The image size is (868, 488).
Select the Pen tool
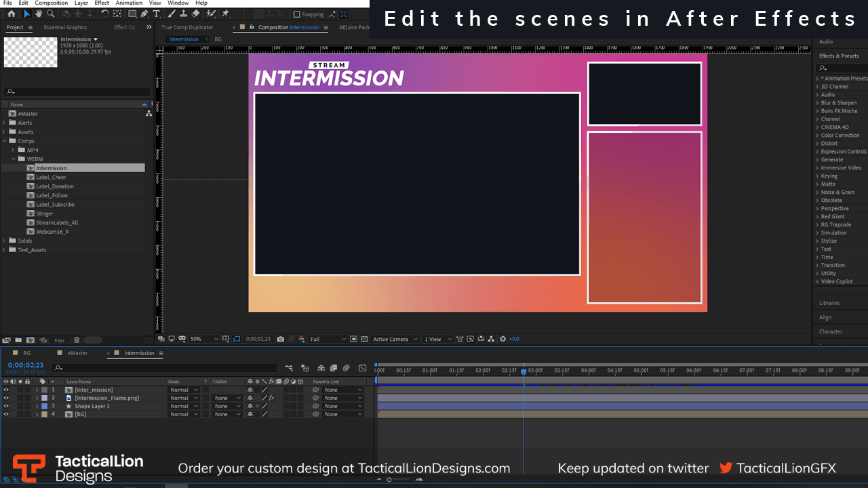[x=144, y=14]
